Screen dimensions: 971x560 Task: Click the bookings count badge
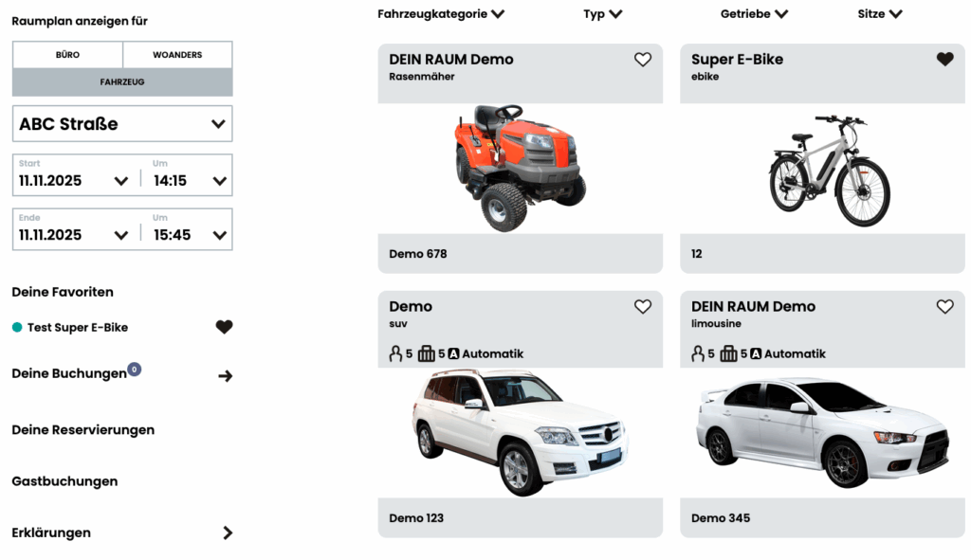pyautogui.click(x=135, y=370)
